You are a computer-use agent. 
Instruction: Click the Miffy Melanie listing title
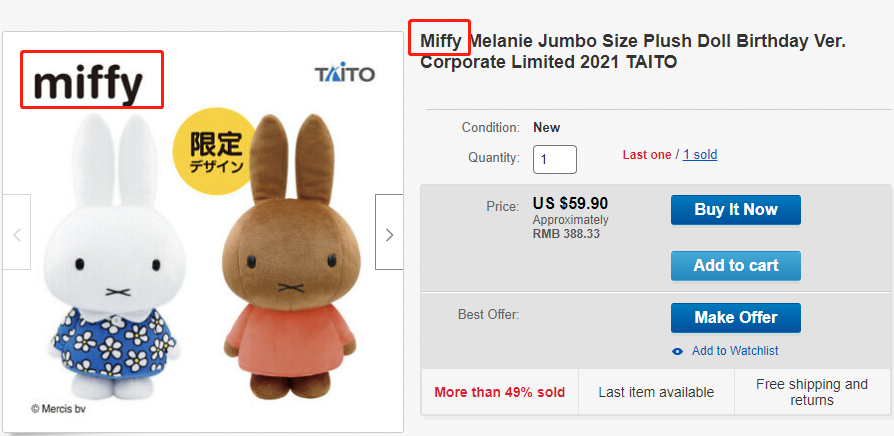point(632,51)
